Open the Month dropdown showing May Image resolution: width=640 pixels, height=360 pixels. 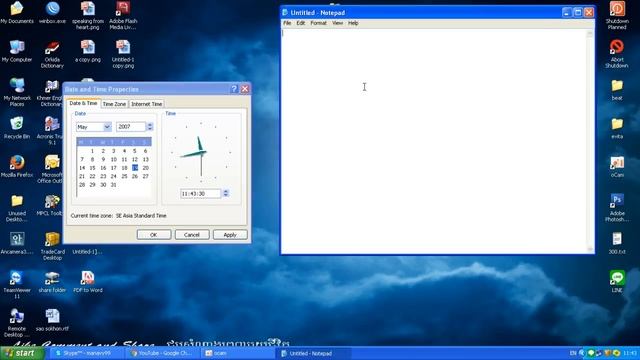pos(93,127)
